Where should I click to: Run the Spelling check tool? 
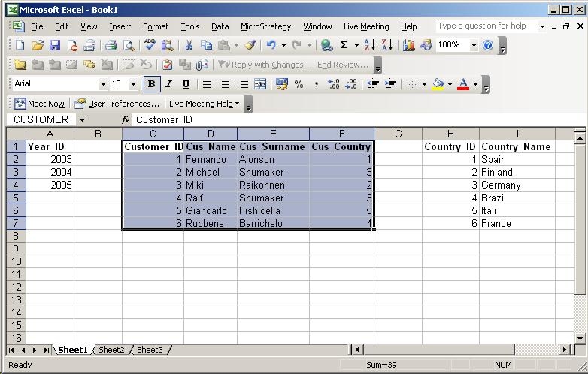coord(150,45)
